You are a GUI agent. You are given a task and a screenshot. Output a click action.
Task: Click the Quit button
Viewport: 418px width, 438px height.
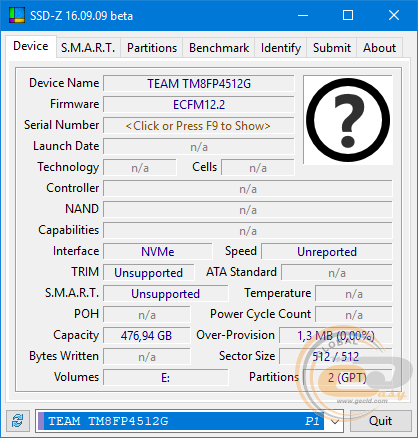coord(380,421)
